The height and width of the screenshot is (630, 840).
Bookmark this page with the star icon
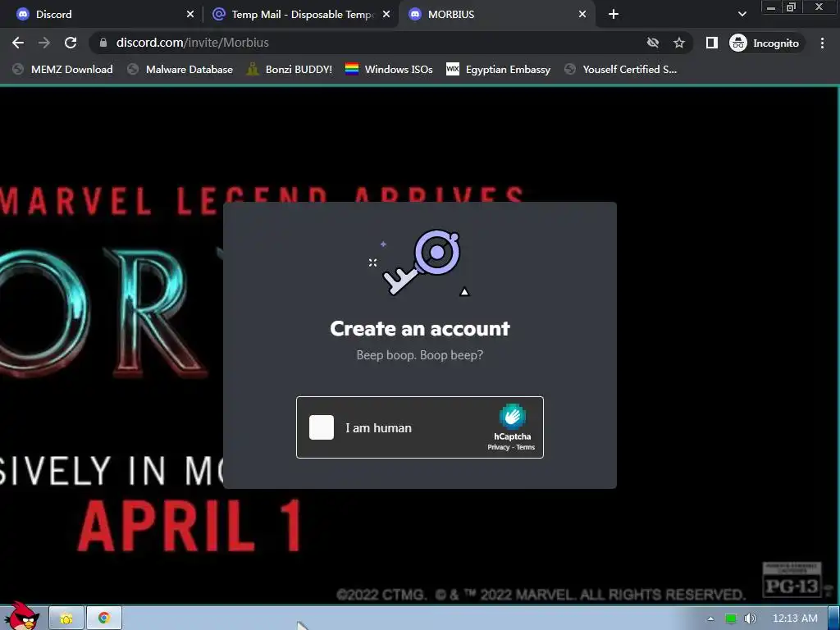click(679, 43)
